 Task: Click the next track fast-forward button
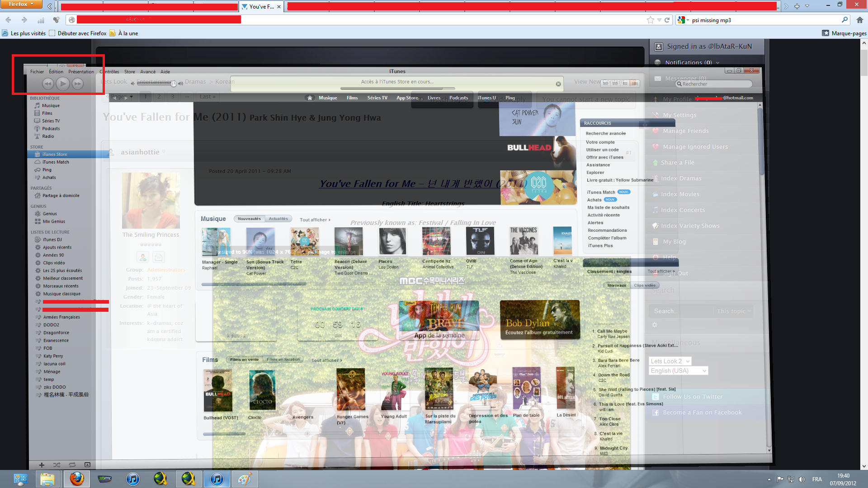pos(78,84)
